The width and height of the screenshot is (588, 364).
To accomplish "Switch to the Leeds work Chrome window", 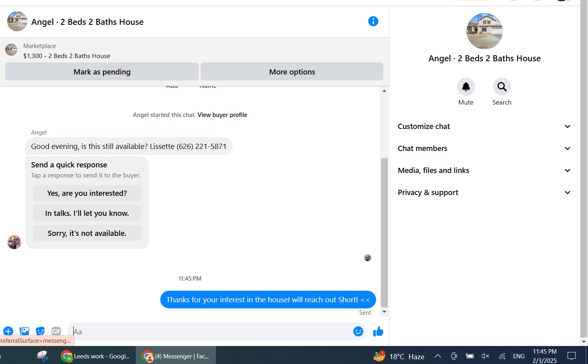I will coord(95,356).
